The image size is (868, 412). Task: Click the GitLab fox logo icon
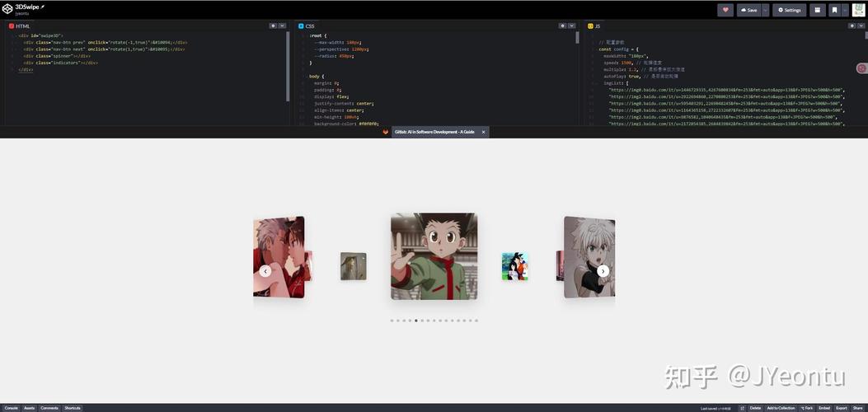[x=385, y=132]
